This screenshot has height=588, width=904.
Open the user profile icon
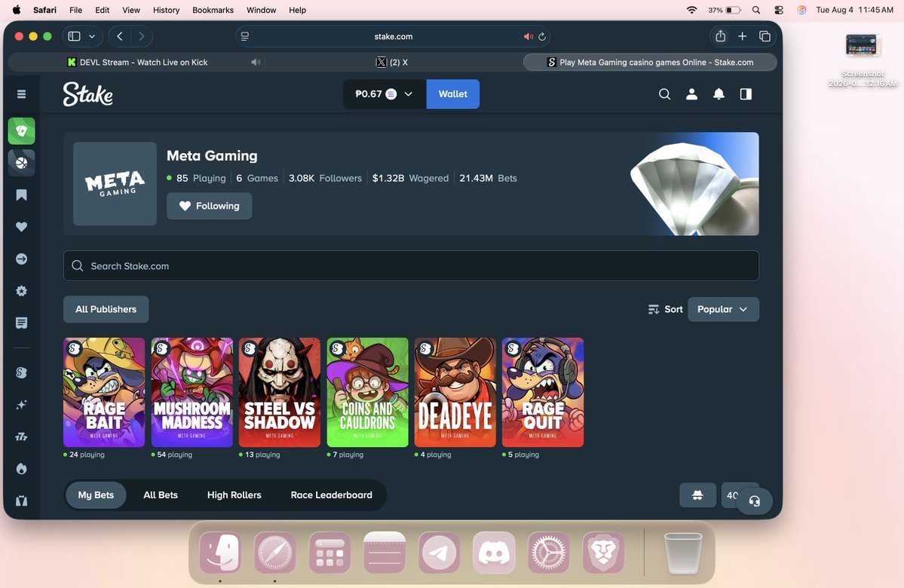click(x=691, y=94)
